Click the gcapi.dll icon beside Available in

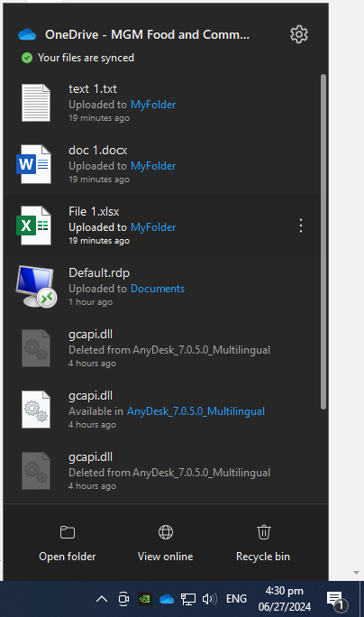pos(36,410)
